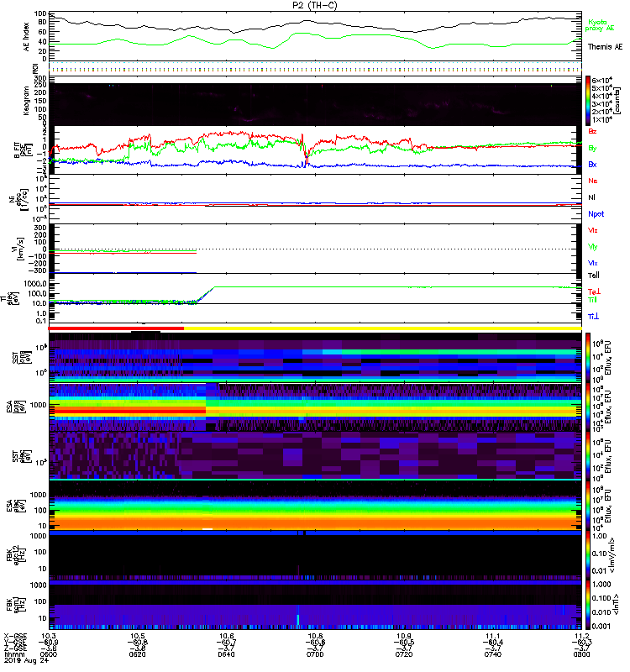This screenshot has width=630, height=672.
Task: Click the Vi [km/s] axis label
Action: (x=18, y=249)
